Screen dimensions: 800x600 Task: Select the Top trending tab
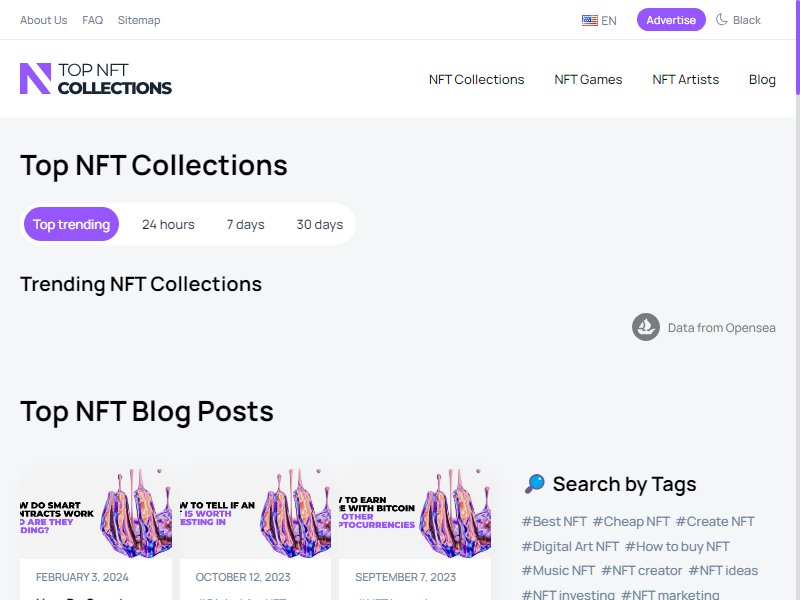click(71, 224)
